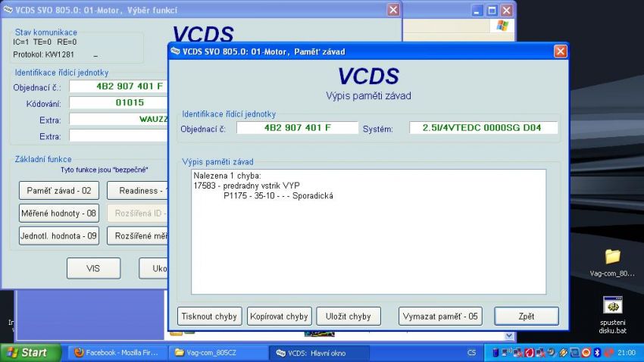Click the 'IC=1 TE=0 RE=0' communication status
Viewport: 644px width, 362px height.
tap(45, 42)
